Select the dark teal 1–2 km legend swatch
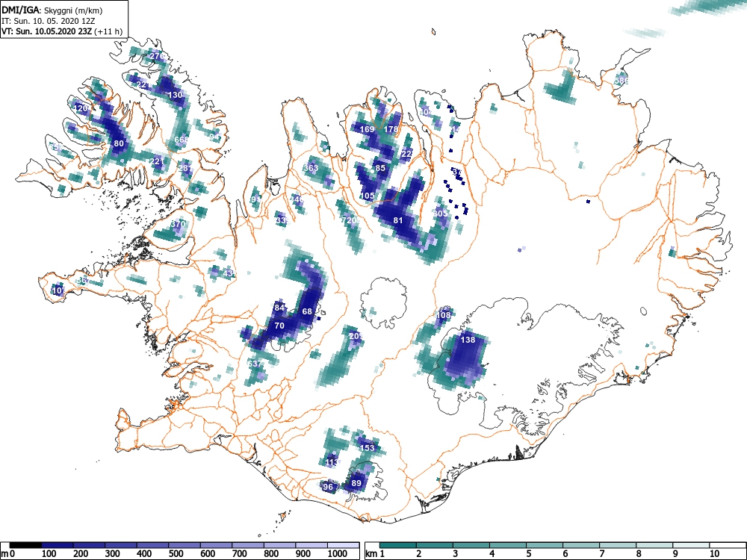747x560 pixels. (398, 545)
